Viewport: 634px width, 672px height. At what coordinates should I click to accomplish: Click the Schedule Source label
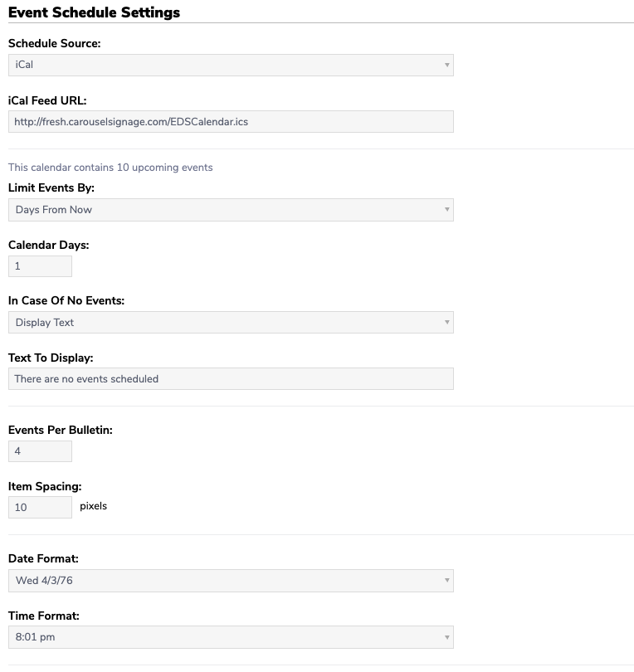click(x=55, y=43)
